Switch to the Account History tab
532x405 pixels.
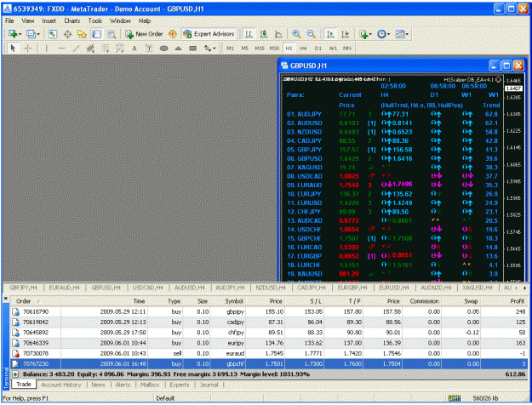(x=61, y=385)
